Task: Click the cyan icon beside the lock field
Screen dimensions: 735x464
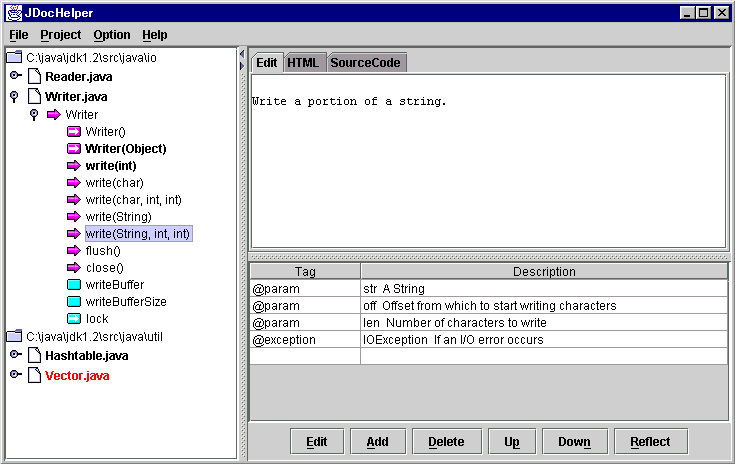Action: pyautogui.click(x=74, y=319)
